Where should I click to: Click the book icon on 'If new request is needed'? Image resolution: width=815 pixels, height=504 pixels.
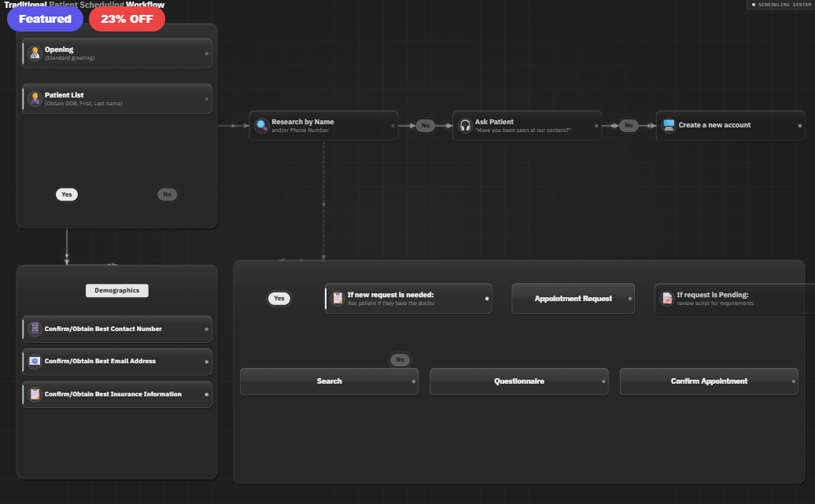click(x=337, y=298)
